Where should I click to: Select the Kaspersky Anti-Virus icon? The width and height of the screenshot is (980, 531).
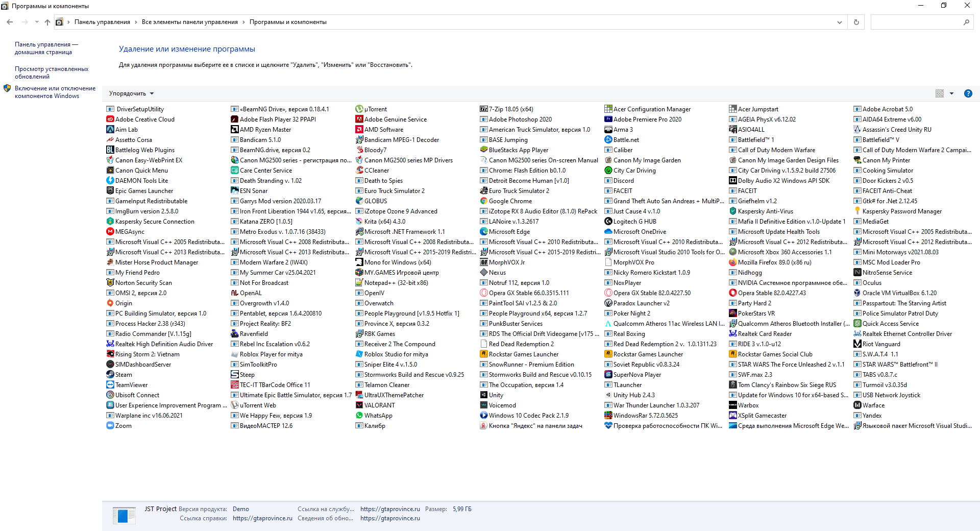coord(733,211)
